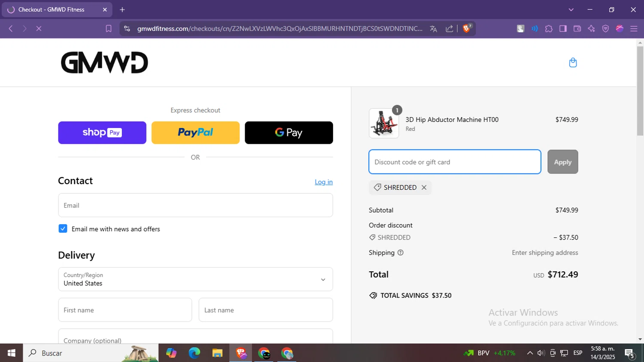Screen dimensions: 644x362
Task: Click the browser address bar URL
Action: point(279,29)
